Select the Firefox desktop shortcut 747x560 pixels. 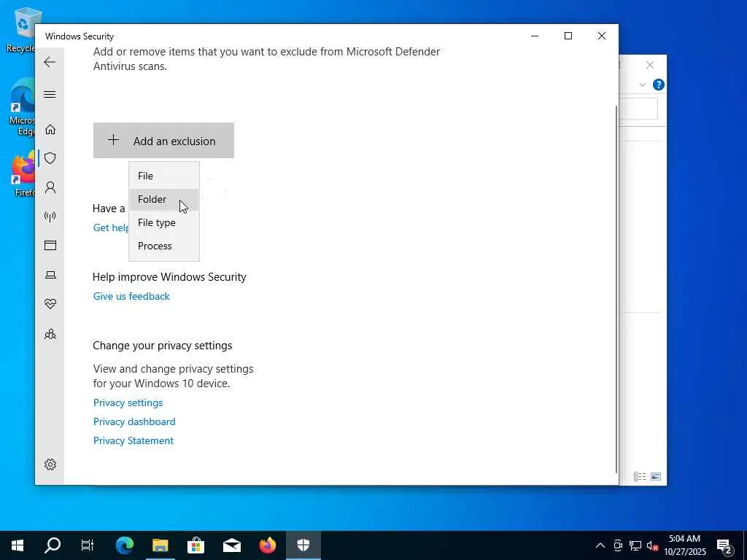point(23,174)
